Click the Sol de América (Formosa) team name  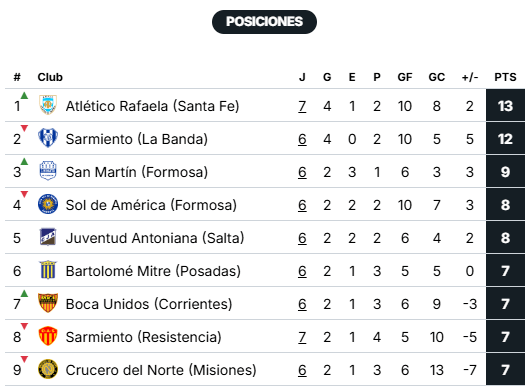151,205
